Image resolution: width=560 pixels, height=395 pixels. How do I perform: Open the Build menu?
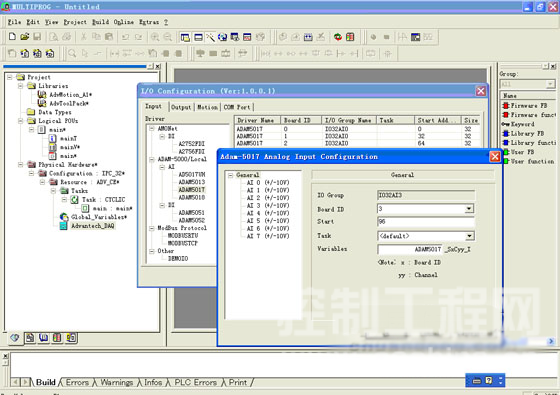[x=100, y=22]
